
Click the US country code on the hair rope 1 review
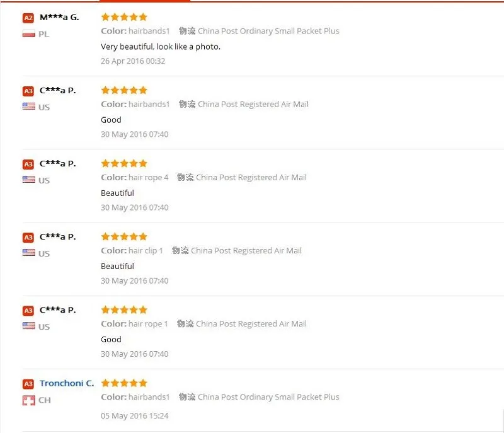pyautogui.click(x=44, y=327)
